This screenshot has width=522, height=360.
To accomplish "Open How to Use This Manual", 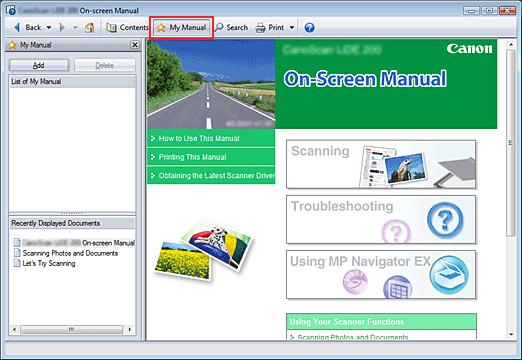I will click(x=211, y=138).
